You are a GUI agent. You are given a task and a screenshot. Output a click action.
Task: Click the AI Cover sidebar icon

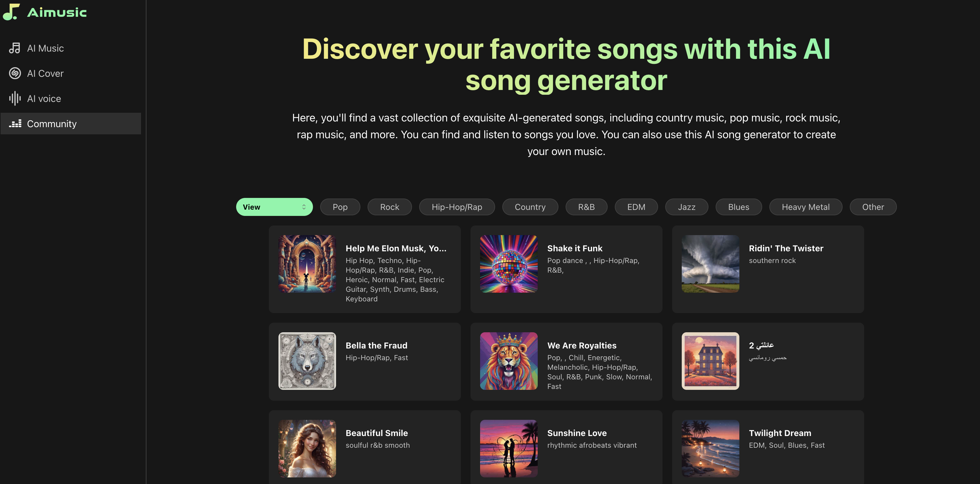(16, 73)
